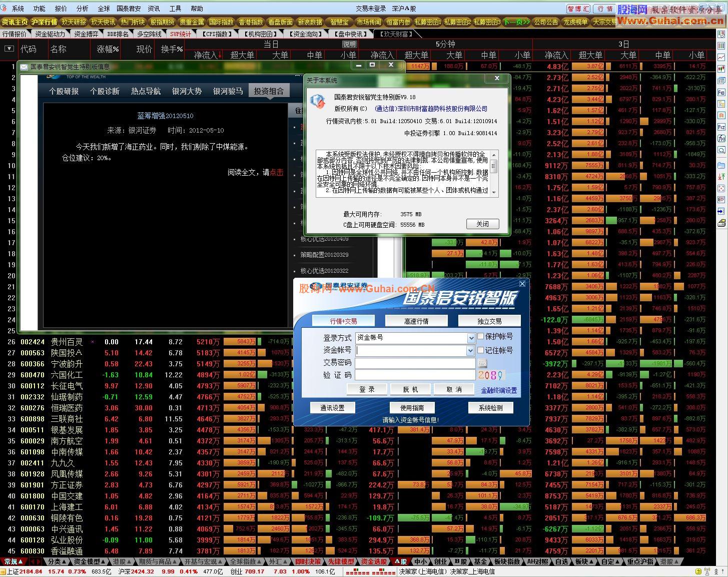Click the red 点击 link to read full text
This screenshot has height=577, width=728.
(277, 172)
